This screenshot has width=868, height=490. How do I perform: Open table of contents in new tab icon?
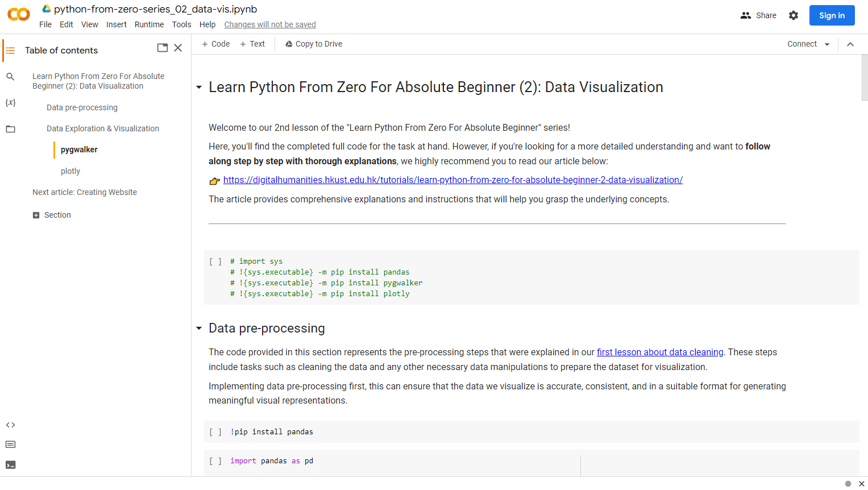point(162,48)
